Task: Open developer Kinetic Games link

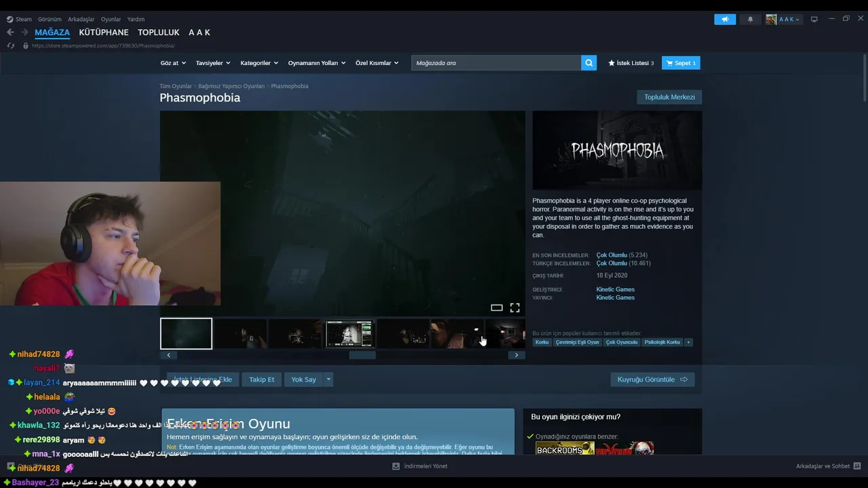Action: coord(615,289)
